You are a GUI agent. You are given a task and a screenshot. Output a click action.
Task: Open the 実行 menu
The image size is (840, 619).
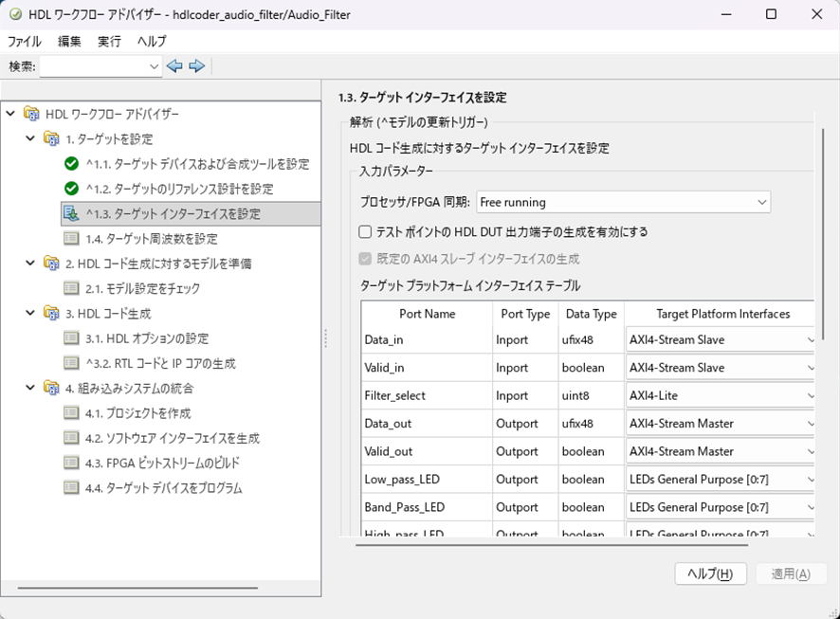point(109,41)
